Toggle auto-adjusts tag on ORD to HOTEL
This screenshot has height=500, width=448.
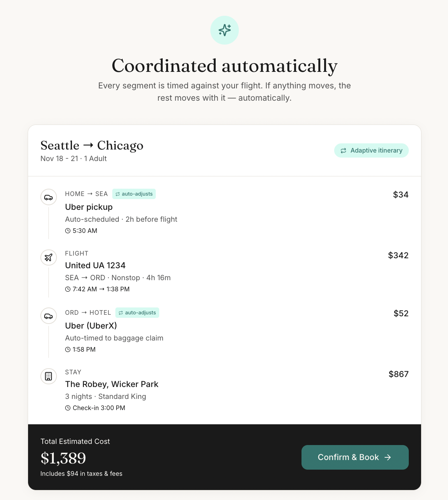[x=137, y=313]
